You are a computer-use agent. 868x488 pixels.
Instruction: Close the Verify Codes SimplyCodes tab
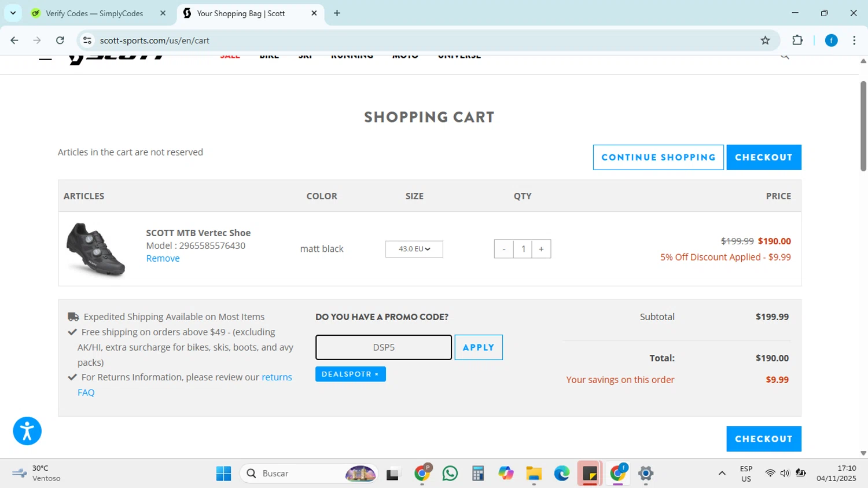pos(163,13)
